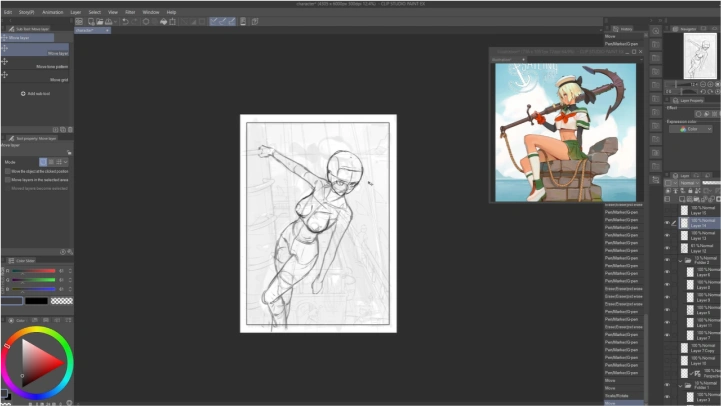Toggle the second snap icon in command bar
The image size is (721, 406).
click(x=223, y=22)
